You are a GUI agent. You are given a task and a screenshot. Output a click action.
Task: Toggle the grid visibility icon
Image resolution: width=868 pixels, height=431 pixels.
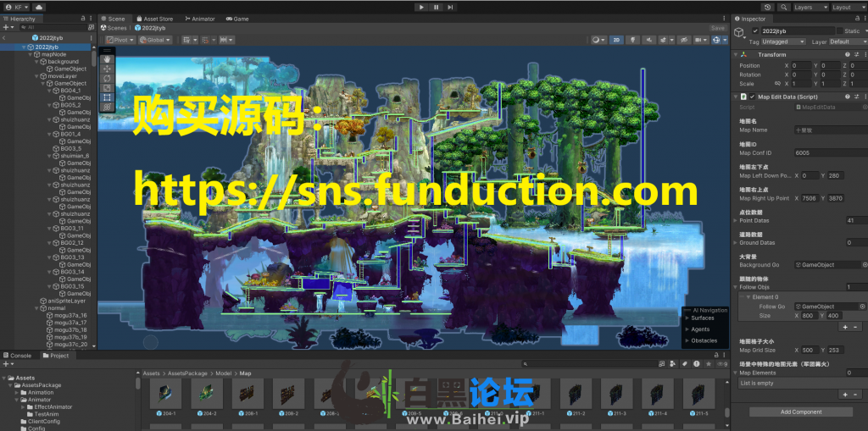coord(186,40)
